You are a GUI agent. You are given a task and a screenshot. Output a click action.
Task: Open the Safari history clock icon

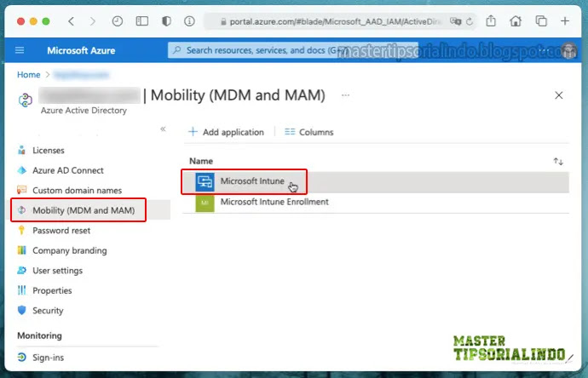[118, 21]
